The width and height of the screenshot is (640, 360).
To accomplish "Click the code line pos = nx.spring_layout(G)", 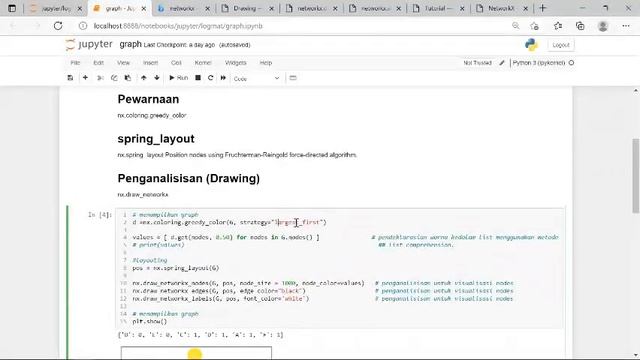I will click(x=176, y=268).
